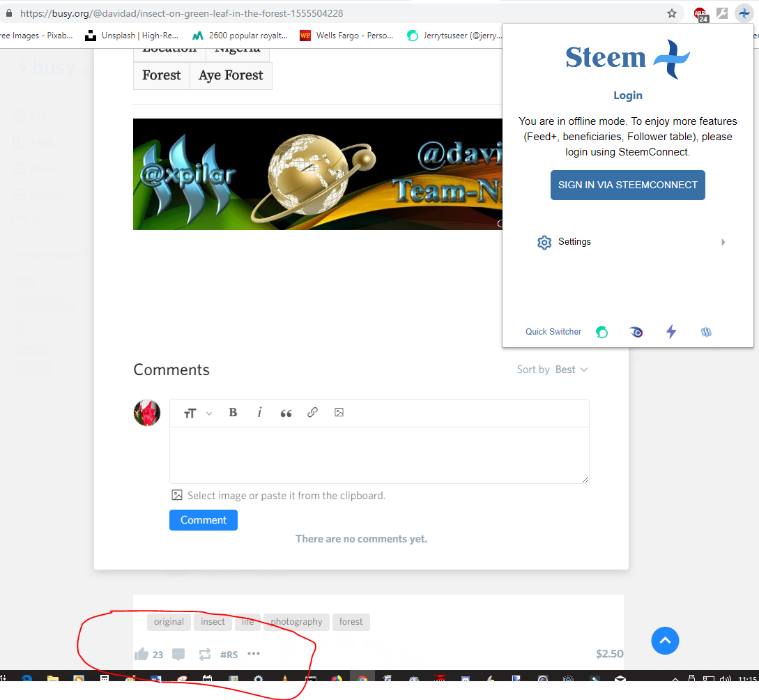Open the three-dots more options menu
The image size is (759, 700).
(254, 653)
